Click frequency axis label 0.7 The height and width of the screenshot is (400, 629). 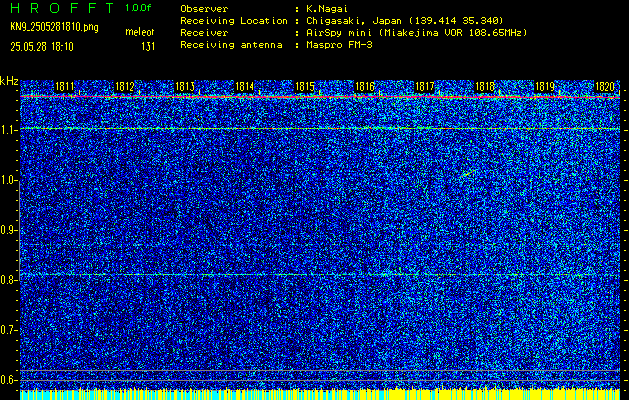(x=7, y=330)
